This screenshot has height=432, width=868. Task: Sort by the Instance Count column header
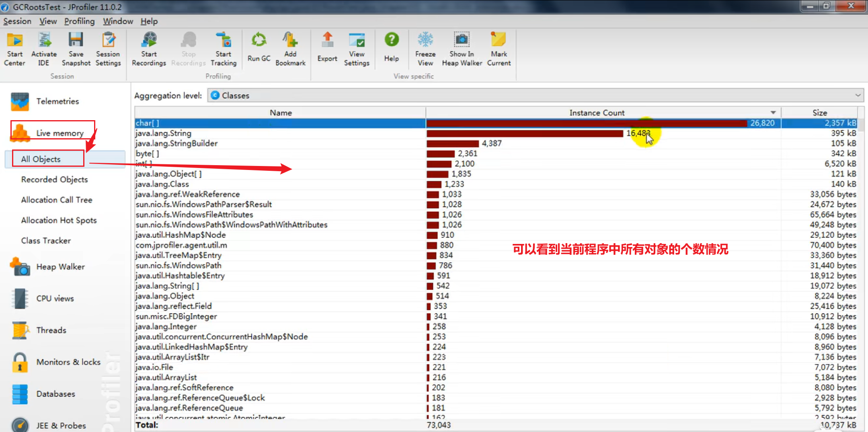coord(603,113)
